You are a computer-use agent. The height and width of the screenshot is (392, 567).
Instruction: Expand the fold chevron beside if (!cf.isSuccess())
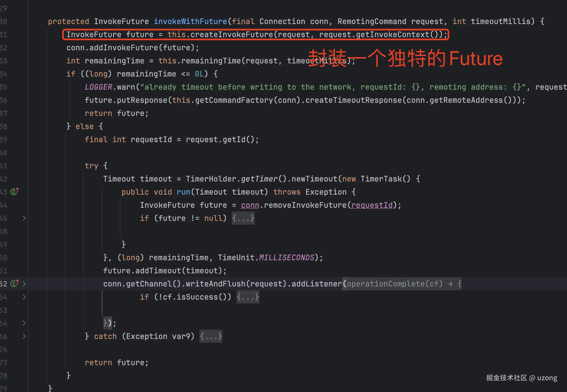tap(24, 297)
